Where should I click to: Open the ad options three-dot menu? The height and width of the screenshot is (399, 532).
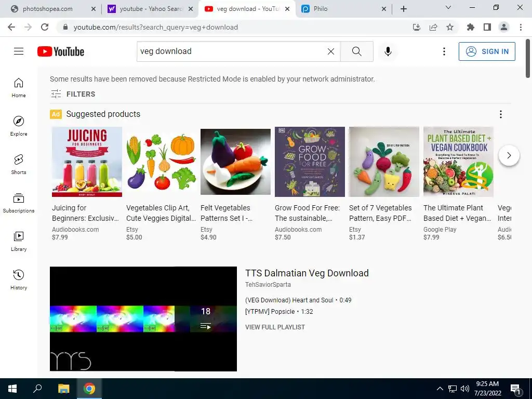[500, 114]
